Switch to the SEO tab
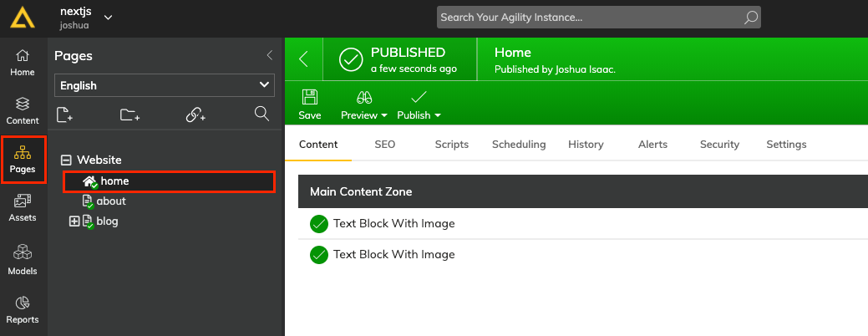868x336 pixels. click(385, 145)
